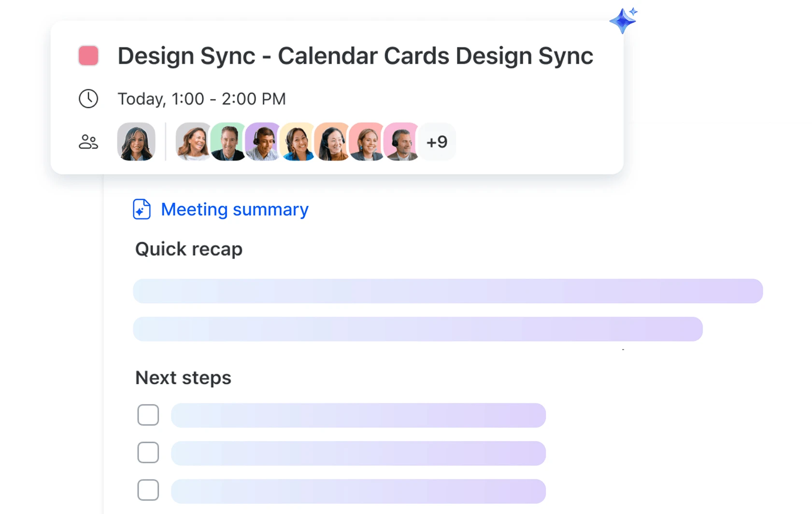Click the last attendee avatar before +9

point(401,141)
